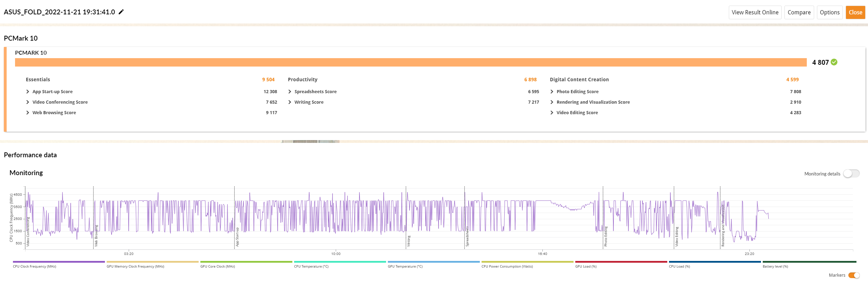Select CPU Power Consumption legend
This screenshot has width=868, height=283.
tap(527, 264)
